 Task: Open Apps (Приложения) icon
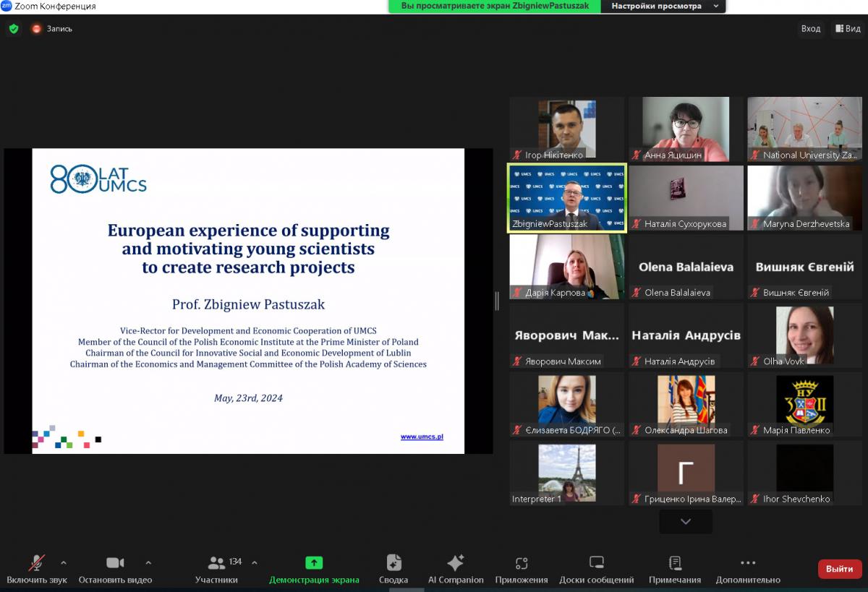tap(522, 563)
